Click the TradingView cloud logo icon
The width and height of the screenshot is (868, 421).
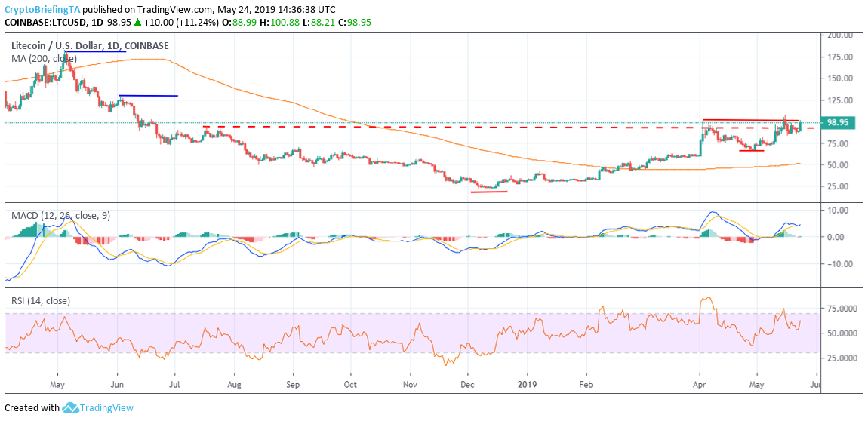coord(69,408)
